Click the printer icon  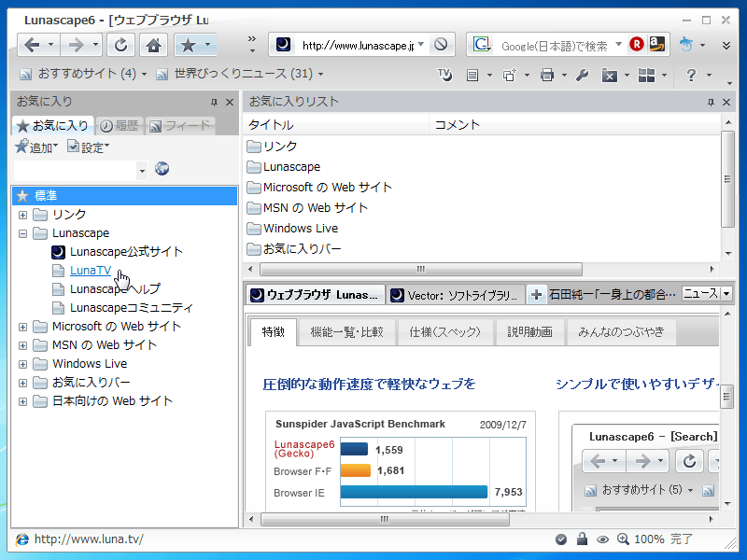[547, 75]
